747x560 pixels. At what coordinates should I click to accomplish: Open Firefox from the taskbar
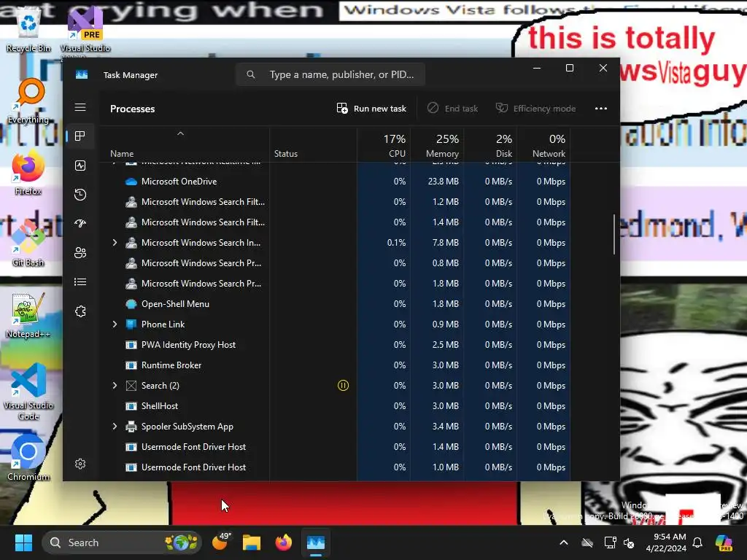[284, 542]
